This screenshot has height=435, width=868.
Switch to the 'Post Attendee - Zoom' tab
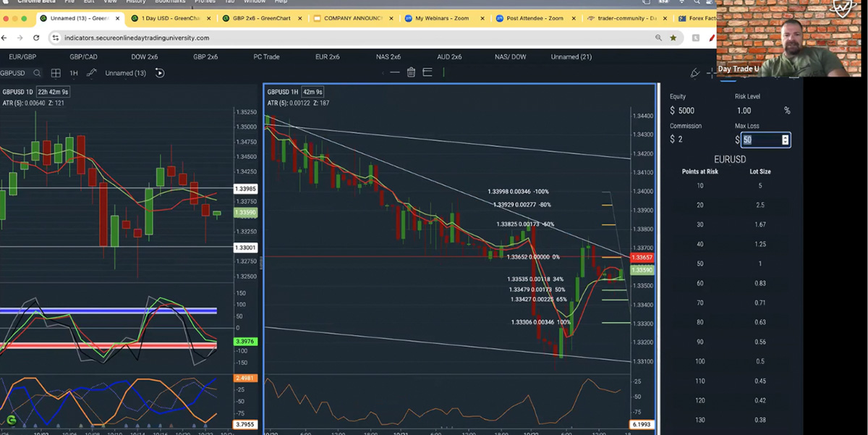click(535, 18)
